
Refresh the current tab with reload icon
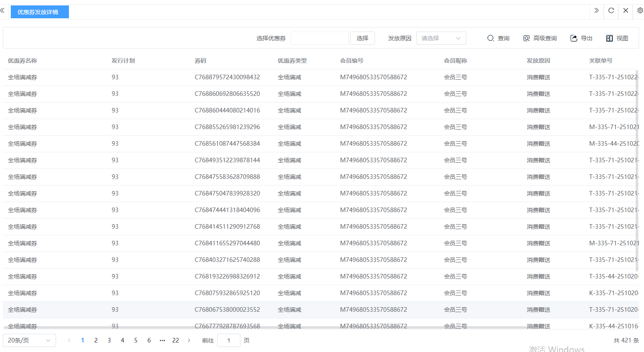click(611, 11)
